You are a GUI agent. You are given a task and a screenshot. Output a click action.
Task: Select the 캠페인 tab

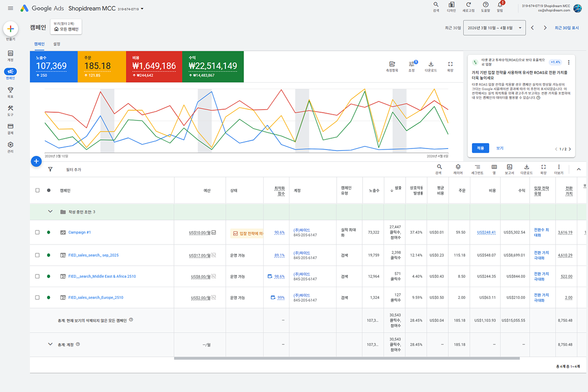(x=39, y=44)
